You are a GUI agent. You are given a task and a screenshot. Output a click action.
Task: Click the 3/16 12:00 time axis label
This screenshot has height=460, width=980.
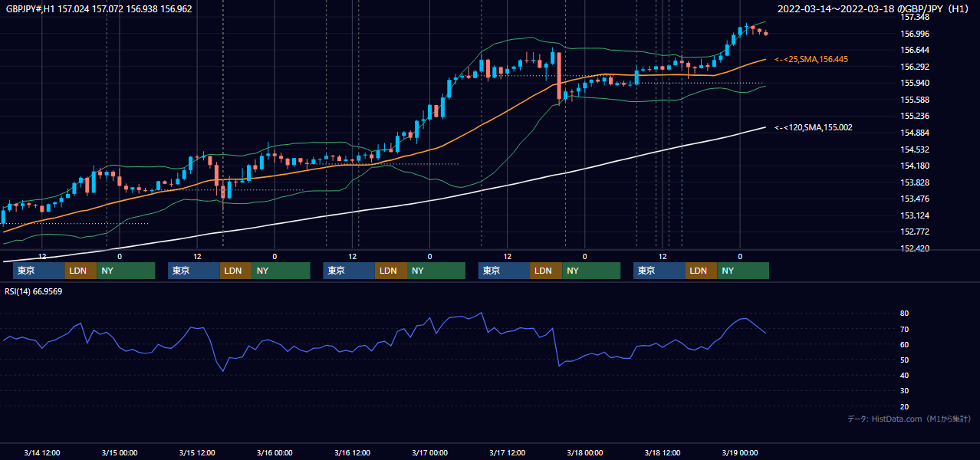coord(353,452)
